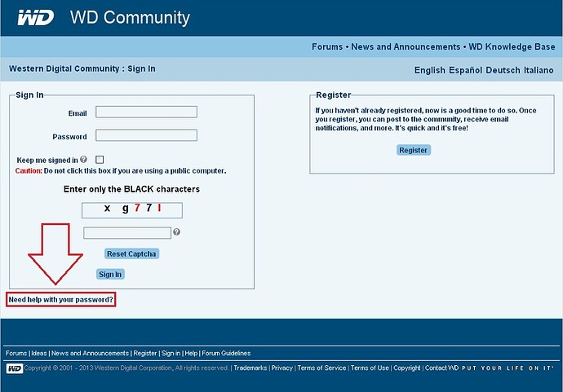
Task: Open Forums link in footer
Action: 16,353
